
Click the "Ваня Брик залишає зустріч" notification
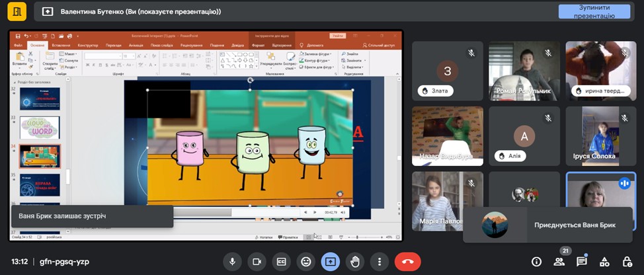coord(92,216)
